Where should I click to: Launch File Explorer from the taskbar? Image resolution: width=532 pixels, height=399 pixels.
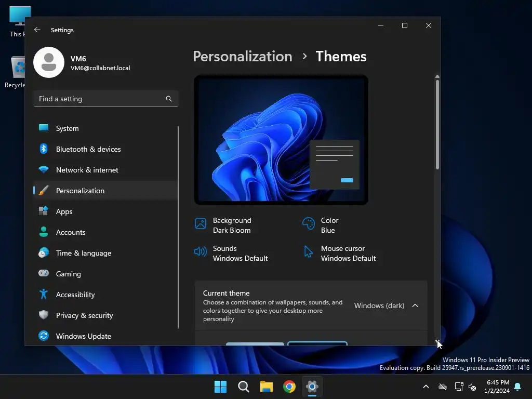(267, 387)
